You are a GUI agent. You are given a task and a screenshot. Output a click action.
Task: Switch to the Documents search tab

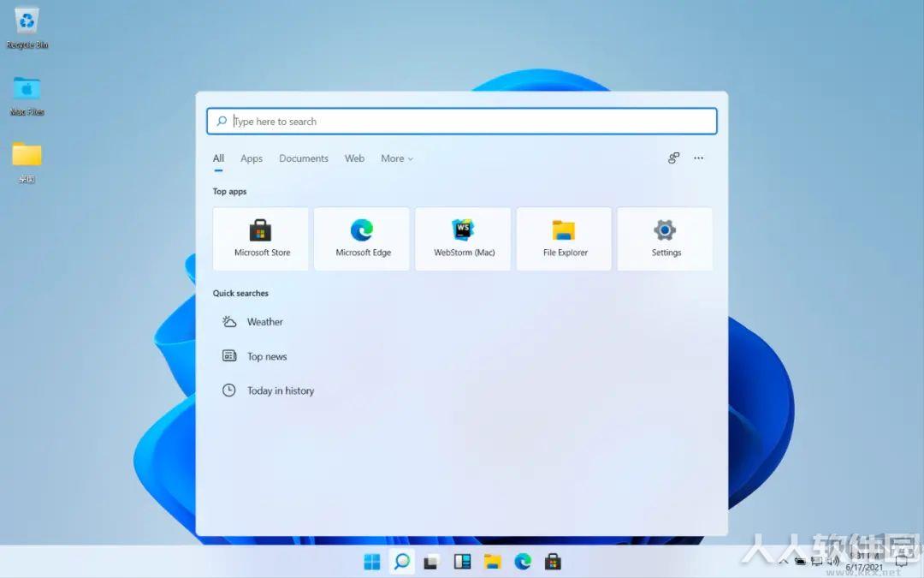[304, 158]
